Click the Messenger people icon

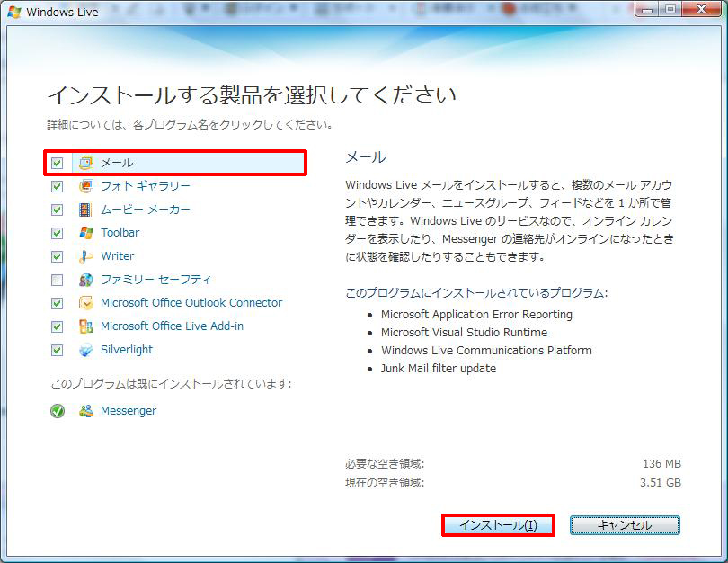(x=85, y=411)
